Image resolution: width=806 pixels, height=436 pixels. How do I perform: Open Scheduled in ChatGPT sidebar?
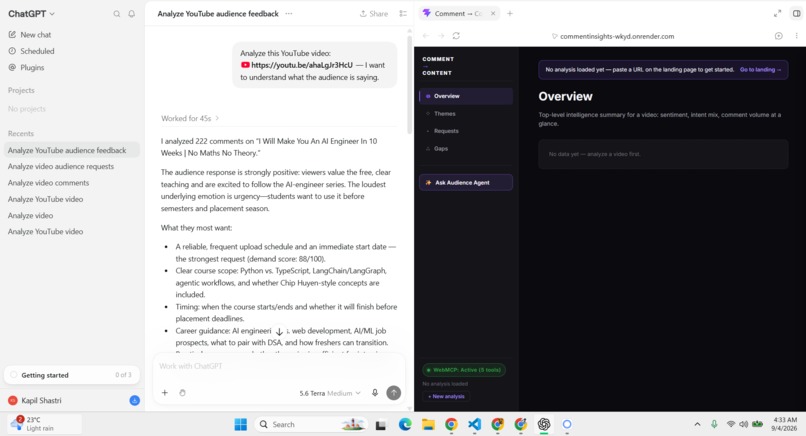[x=31, y=51]
